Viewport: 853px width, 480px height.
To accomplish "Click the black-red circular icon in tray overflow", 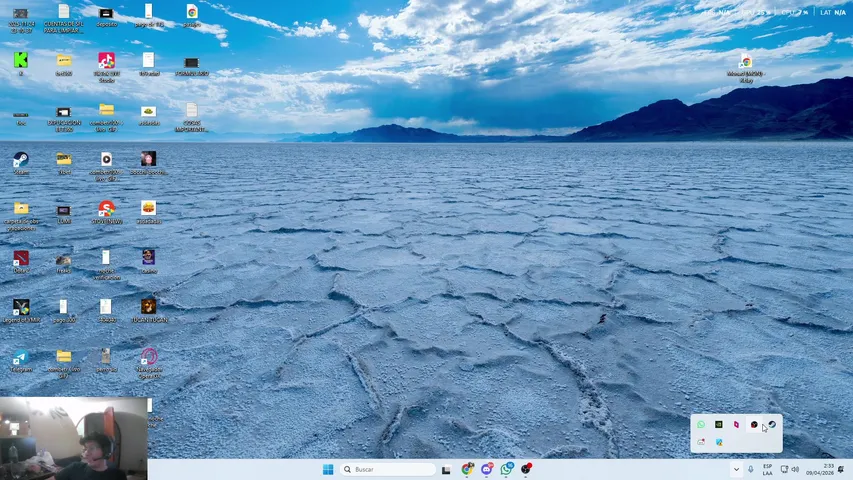I will point(754,424).
